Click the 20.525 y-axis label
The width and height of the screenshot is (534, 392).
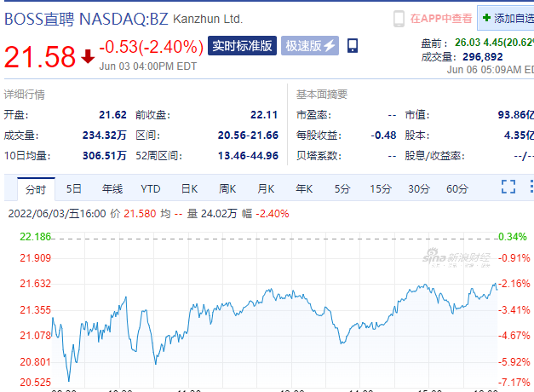click(x=35, y=383)
